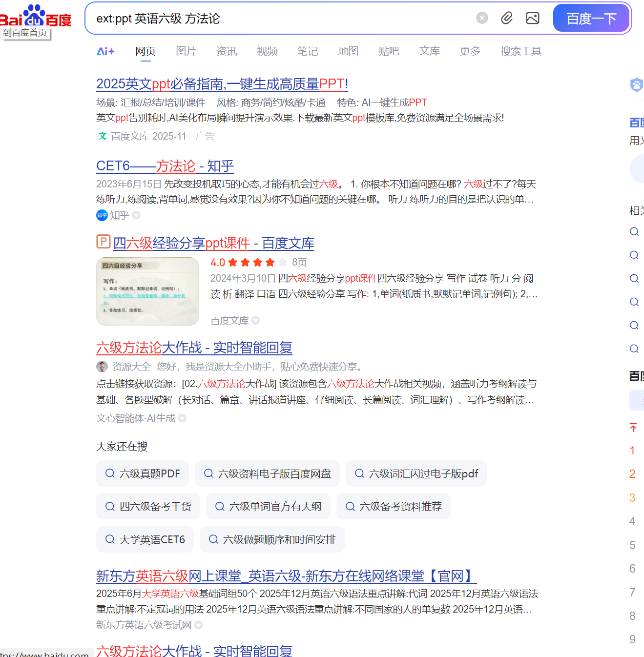This screenshot has height=657, width=644.
Task: Click the PPT file icon beside 四六级经验分享 result
Action: (103, 242)
